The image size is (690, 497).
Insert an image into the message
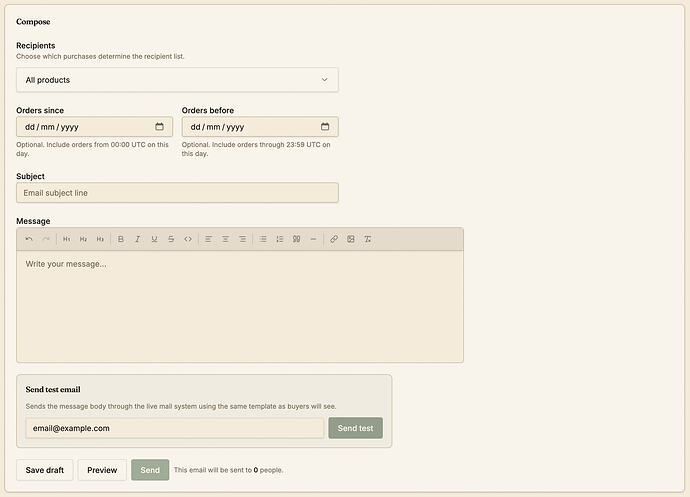pos(351,239)
